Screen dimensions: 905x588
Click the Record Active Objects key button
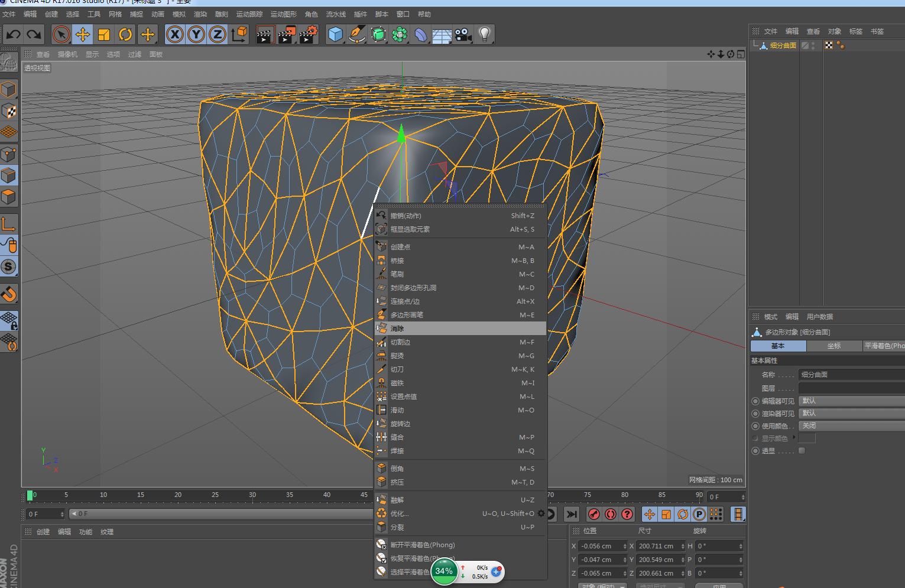pyautogui.click(x=594, y=514)
